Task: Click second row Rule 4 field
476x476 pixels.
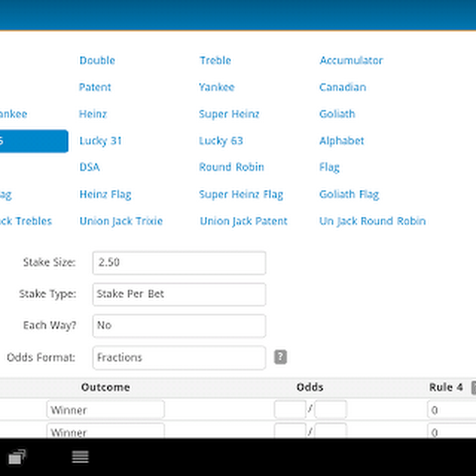Action: 452,431
